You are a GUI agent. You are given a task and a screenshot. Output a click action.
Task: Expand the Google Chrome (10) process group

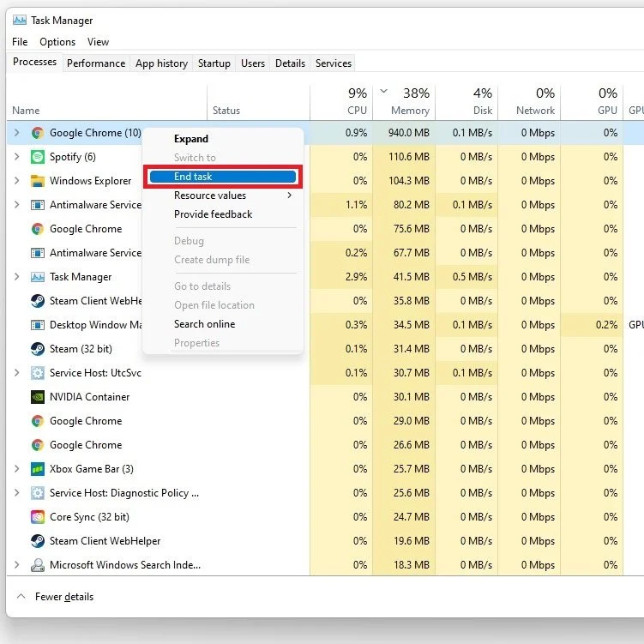(16, 133)
